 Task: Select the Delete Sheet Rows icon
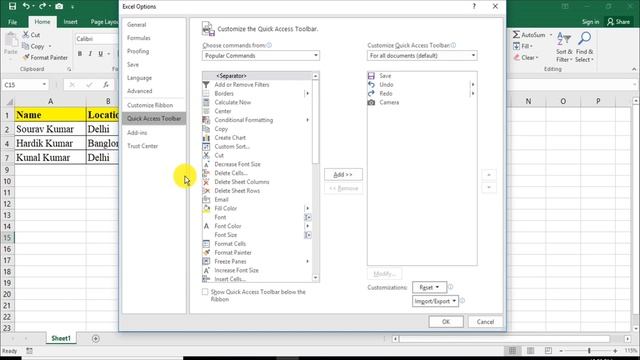(x=206, y=191)
